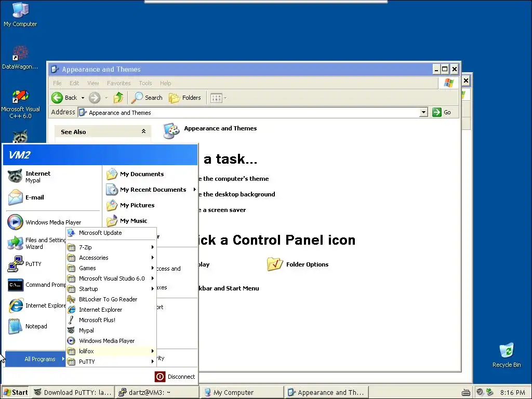Expand the Address bar dropdown
The height and width of the screenshot is (399, 532).
point(423,112)
